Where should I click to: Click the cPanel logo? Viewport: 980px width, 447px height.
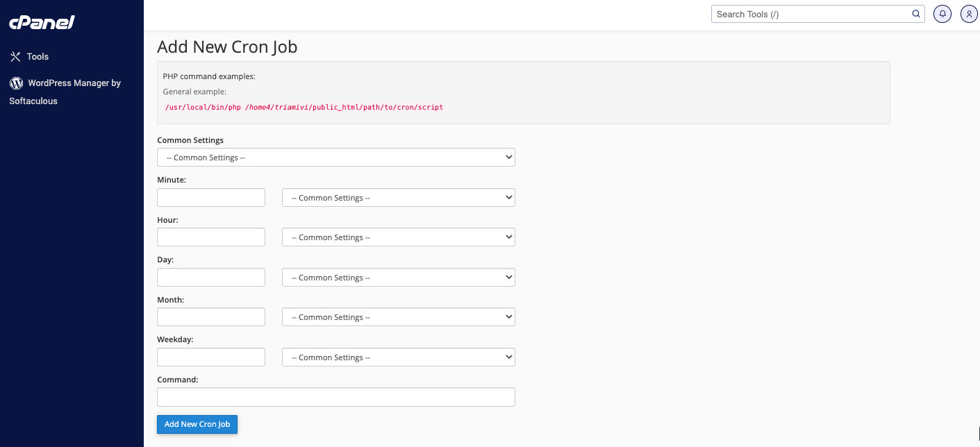click(42, 23)
